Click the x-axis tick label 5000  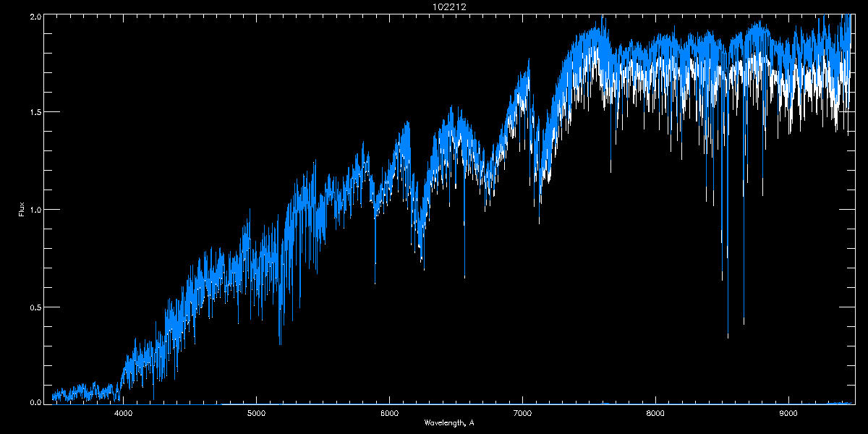click(x=256, y=414)
